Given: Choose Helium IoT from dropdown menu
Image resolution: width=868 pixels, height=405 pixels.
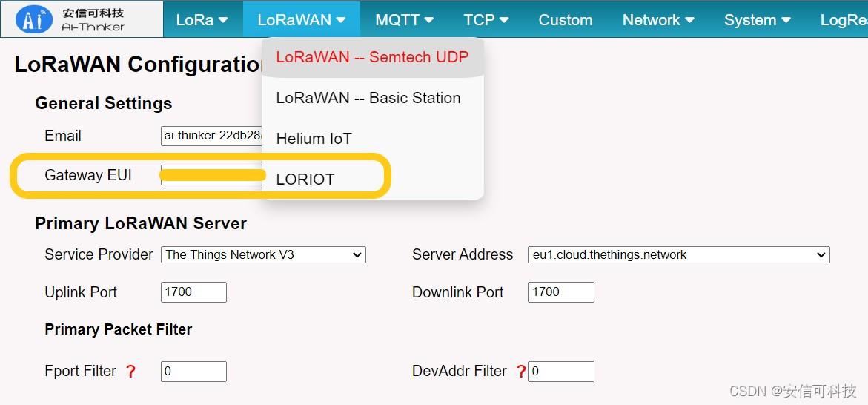Looking at the screenshot, I should tap(373, 139).
